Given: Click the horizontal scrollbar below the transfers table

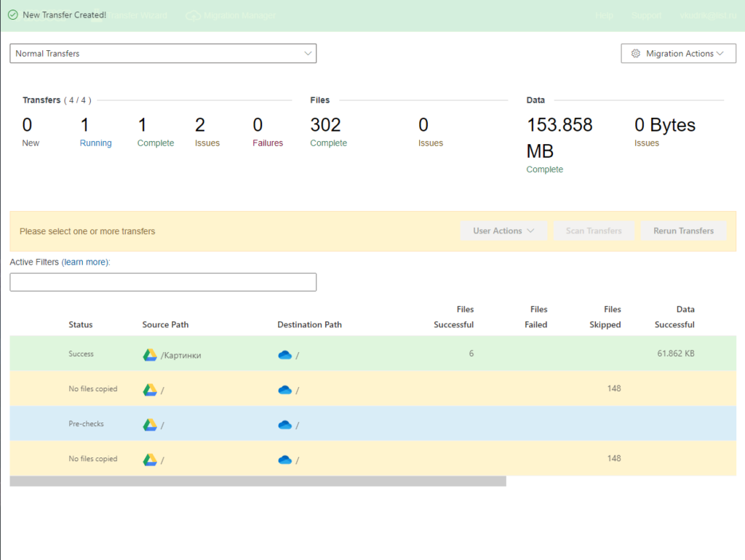Looking at the screenshot, I should pos(258,481).
